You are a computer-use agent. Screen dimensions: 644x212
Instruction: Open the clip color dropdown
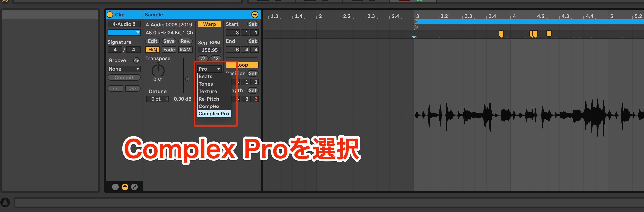pos(124,33)
